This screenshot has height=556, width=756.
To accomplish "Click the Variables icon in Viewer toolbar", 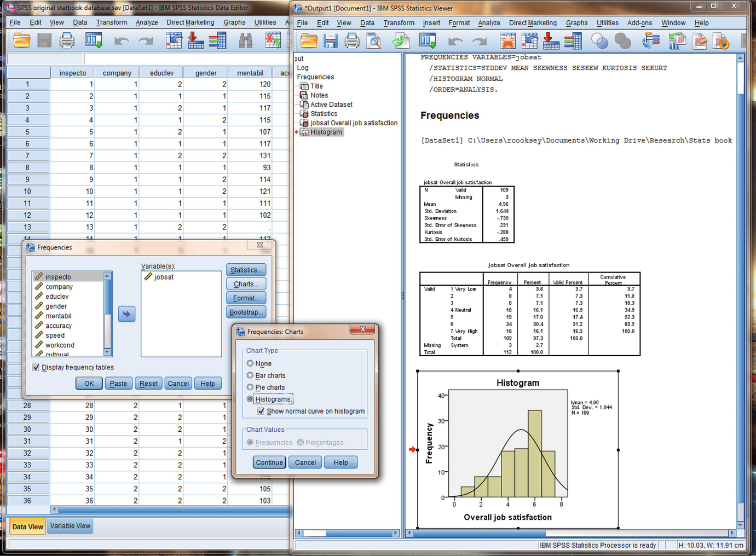I will coord(573,41).
